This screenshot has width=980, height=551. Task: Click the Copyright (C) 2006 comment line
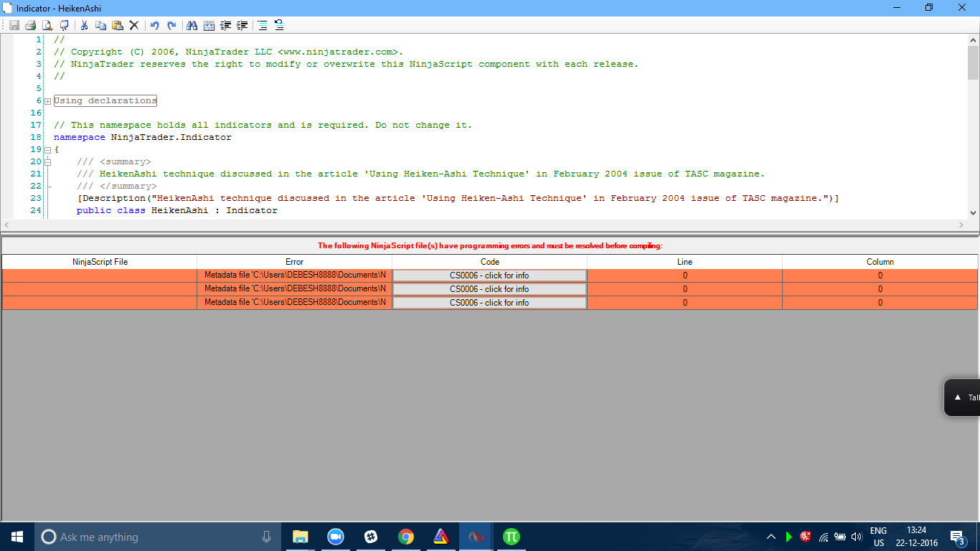tap(229, 52)
